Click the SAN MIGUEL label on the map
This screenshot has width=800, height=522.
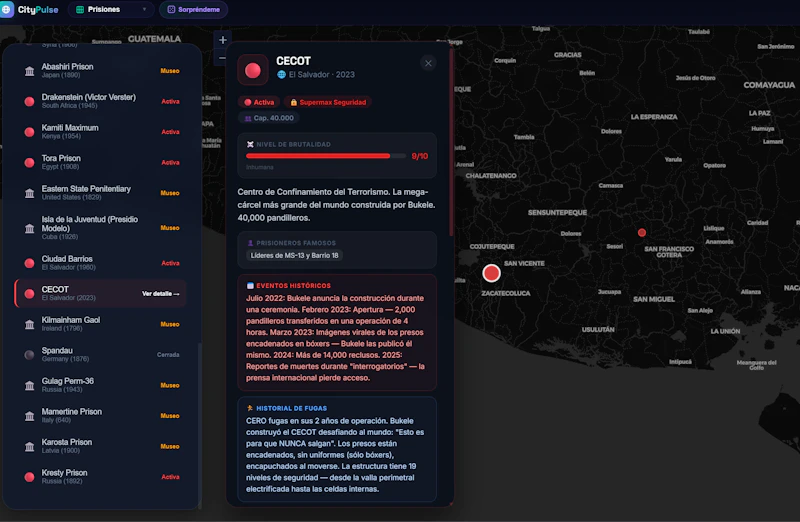(x=654, y=299)
